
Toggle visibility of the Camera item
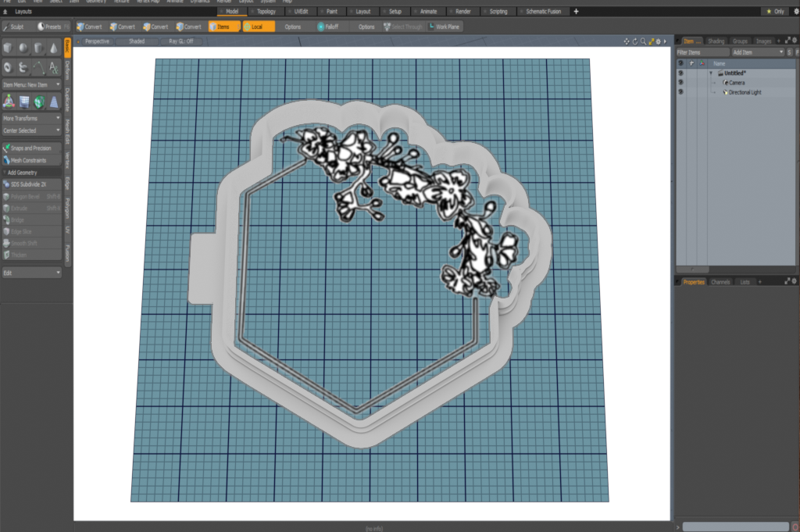tap(680, 82)
